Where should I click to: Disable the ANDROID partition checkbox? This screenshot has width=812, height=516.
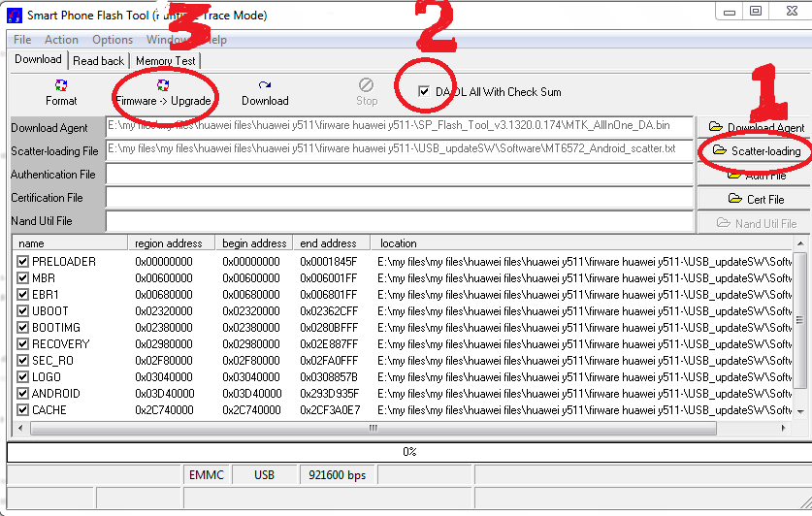pyautogui.click(x=23, y=394)
